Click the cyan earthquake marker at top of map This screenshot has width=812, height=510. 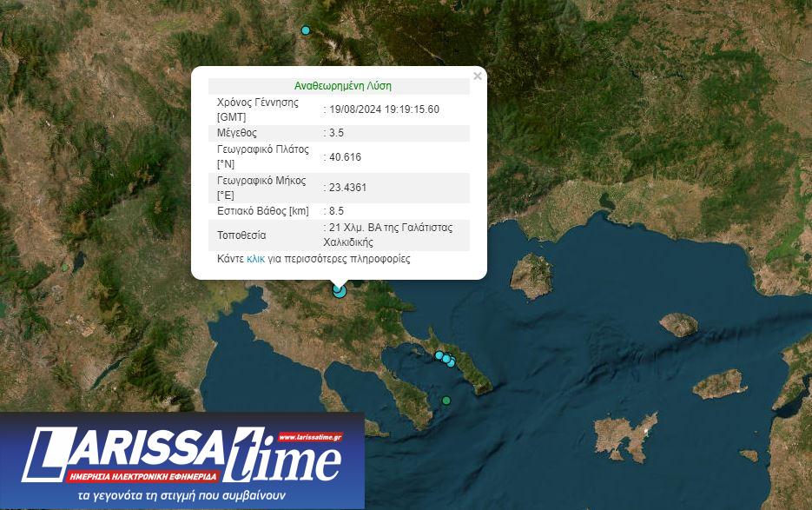pyautogui.click(x=306, y=30)
